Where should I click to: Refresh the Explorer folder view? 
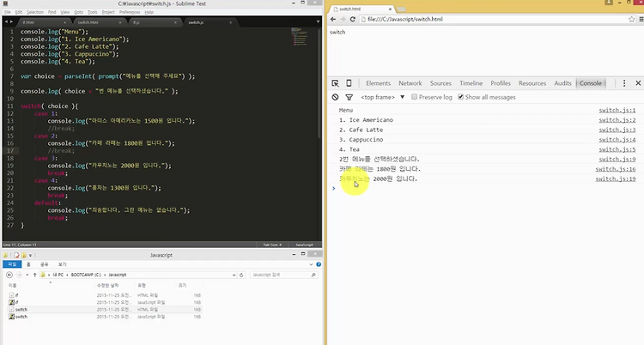click(241, 275)
